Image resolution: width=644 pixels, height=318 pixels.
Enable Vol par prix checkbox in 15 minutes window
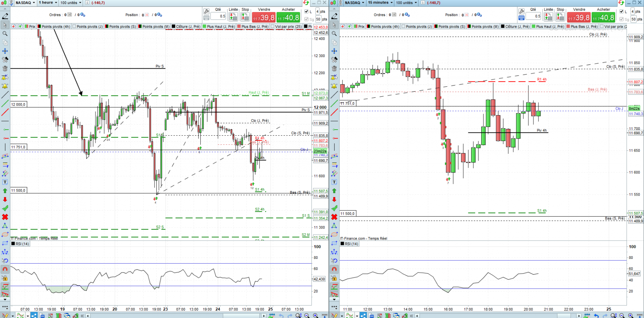[602, 26]
